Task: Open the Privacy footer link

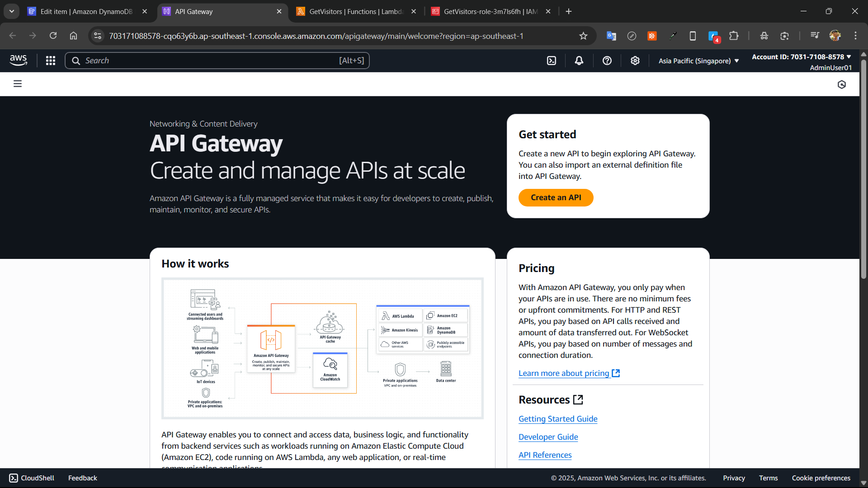Action: click(734, 478)
